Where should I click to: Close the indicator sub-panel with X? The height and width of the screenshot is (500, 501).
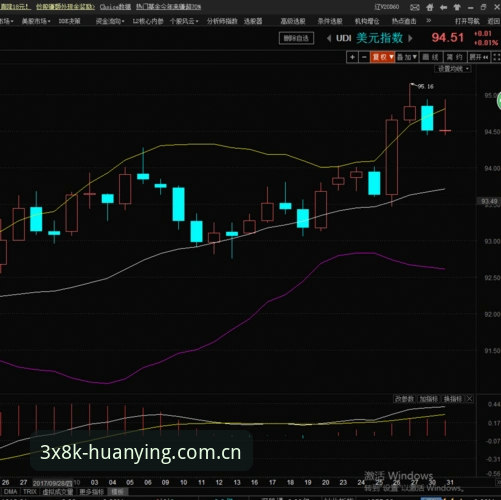click(469, 398)
